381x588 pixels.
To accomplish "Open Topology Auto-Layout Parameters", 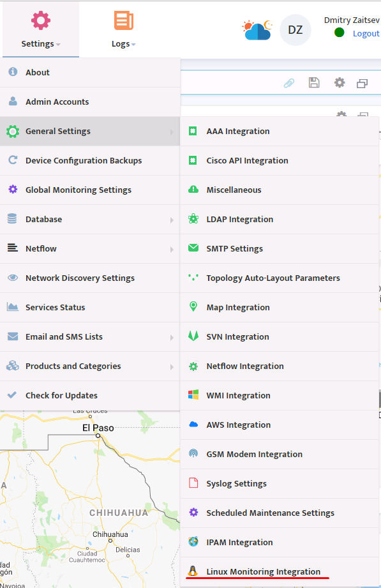I will pyautogui.click(x=280, y=278).
